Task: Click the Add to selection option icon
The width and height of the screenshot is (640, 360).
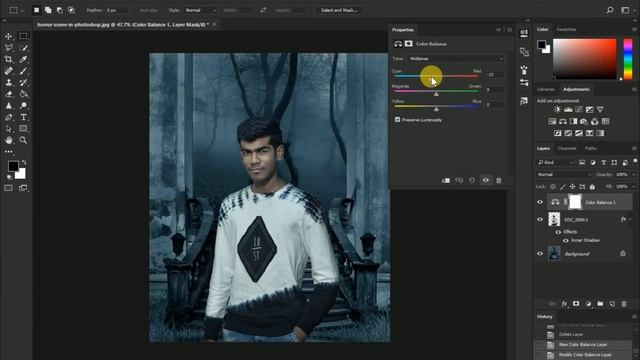Action: (48, 10)
